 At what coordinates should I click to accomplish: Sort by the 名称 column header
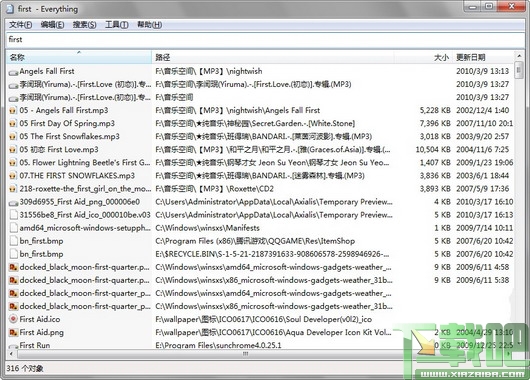coord(79,57)
